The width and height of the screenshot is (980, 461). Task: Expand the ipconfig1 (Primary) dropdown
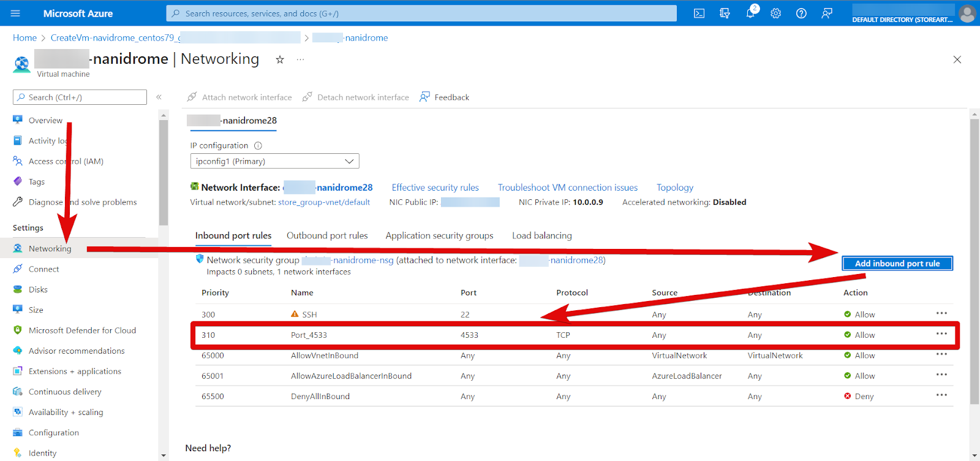point(274,161)
